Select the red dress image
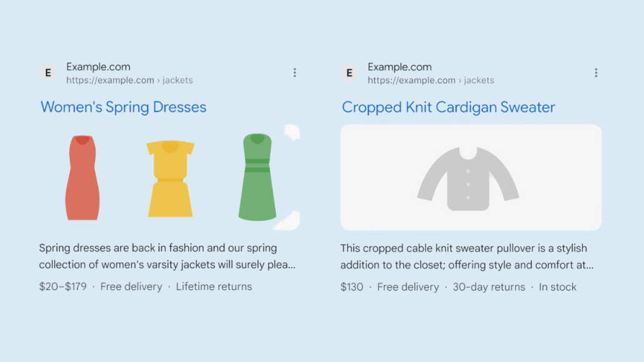This screenshot has height=362, width=644. point(83,178)
